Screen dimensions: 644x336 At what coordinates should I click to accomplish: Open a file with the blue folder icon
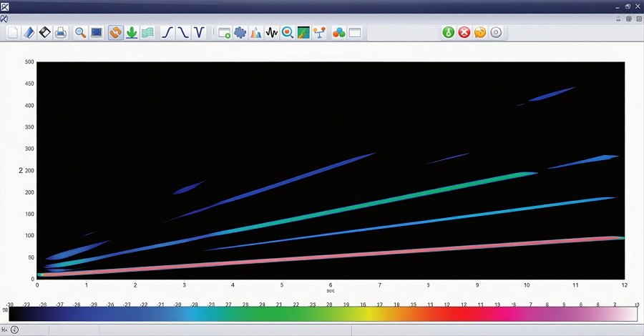click(29, 32)
